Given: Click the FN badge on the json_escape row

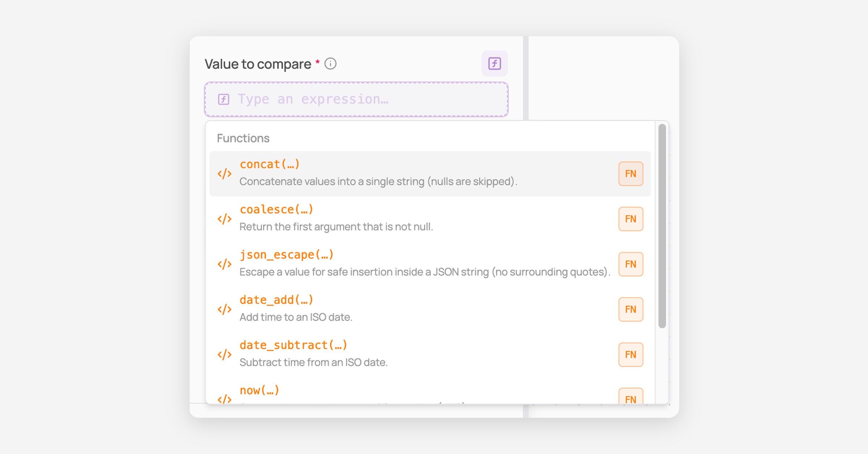Looking at the screenshot, I should click(631, 264).
